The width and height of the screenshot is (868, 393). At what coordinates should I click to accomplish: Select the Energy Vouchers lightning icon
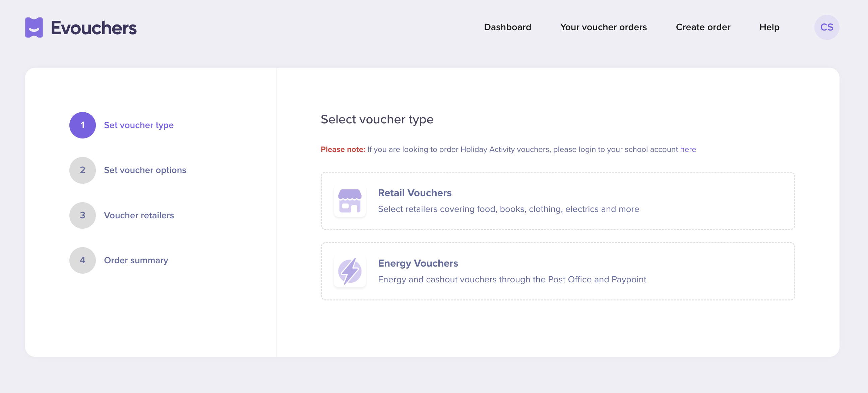(350, 271)
